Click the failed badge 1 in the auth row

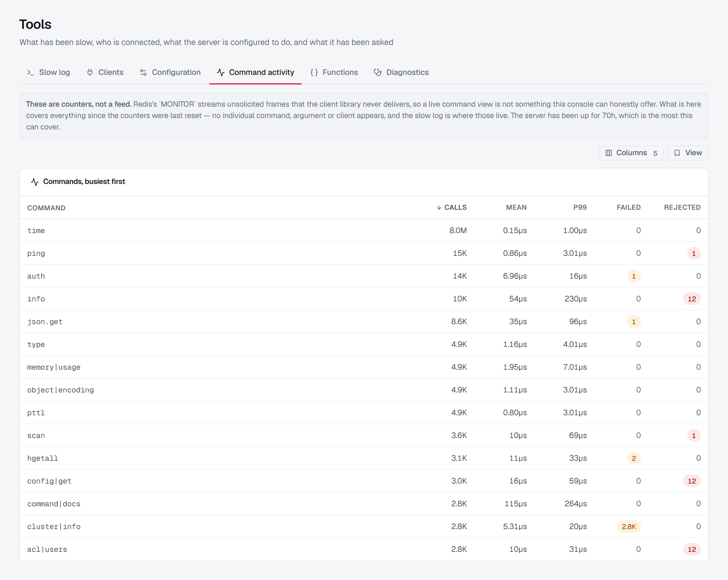tap(634, 276)
